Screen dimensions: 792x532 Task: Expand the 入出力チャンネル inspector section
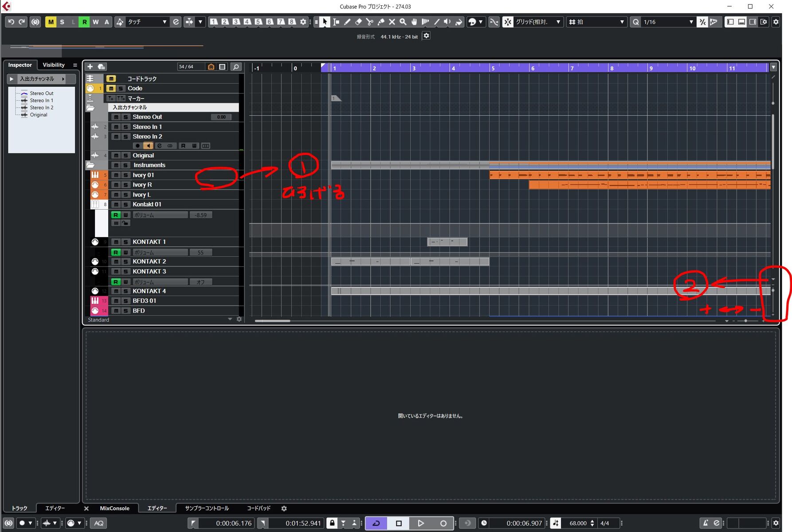[12, 79]
